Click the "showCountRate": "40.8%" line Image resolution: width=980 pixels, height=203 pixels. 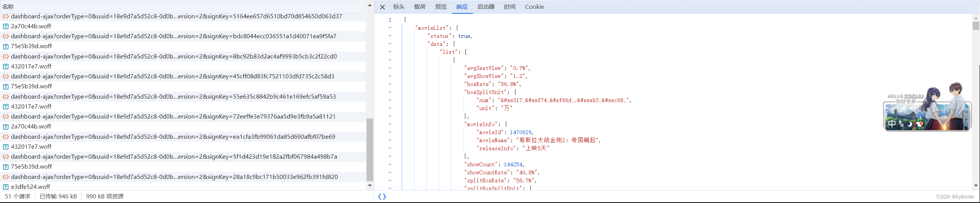coord(502,172)
